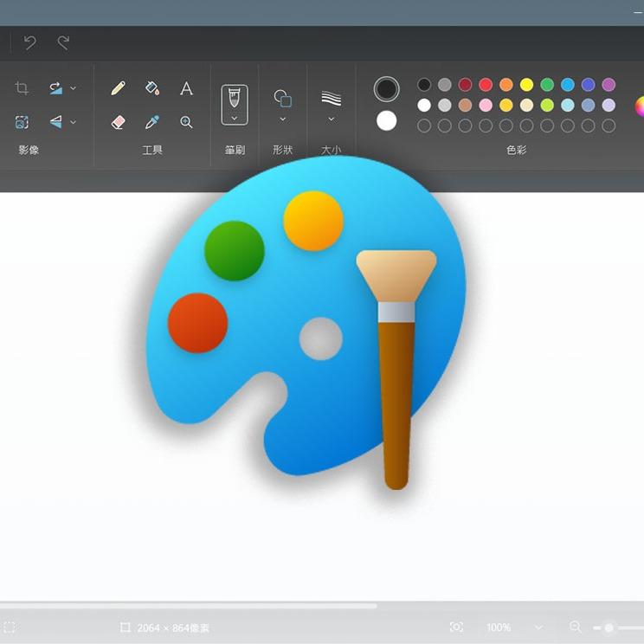Pick the yellow swatch in the palette

tap(526, 85)
